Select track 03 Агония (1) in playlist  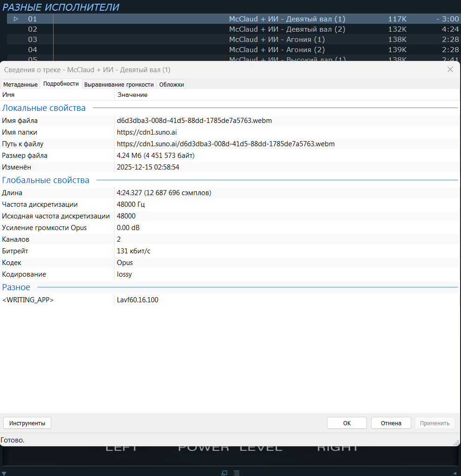click(277, 40)
